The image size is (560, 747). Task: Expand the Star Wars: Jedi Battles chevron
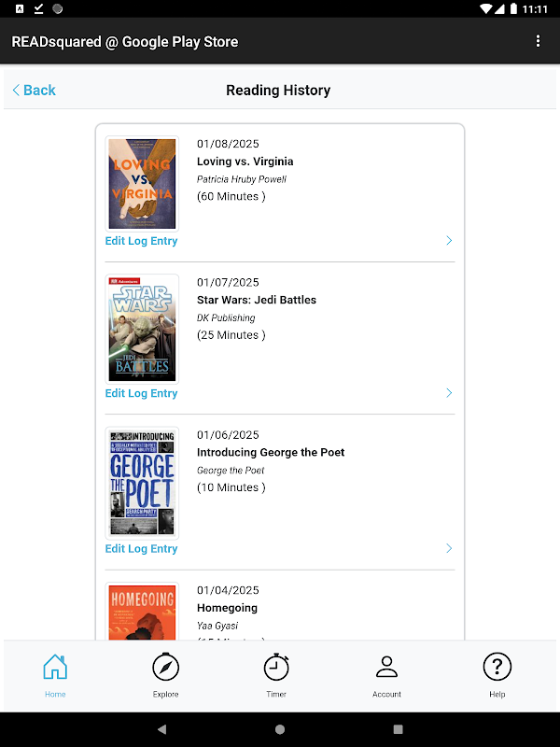coord(449,393)
